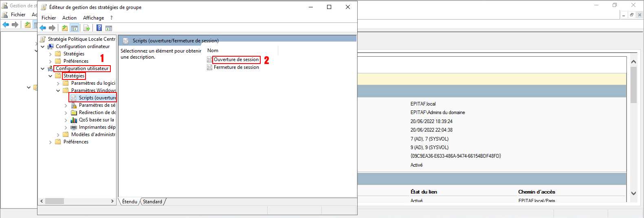
Task: Expand the Modèles d'administration folder
Action: (x=58, y=134)
